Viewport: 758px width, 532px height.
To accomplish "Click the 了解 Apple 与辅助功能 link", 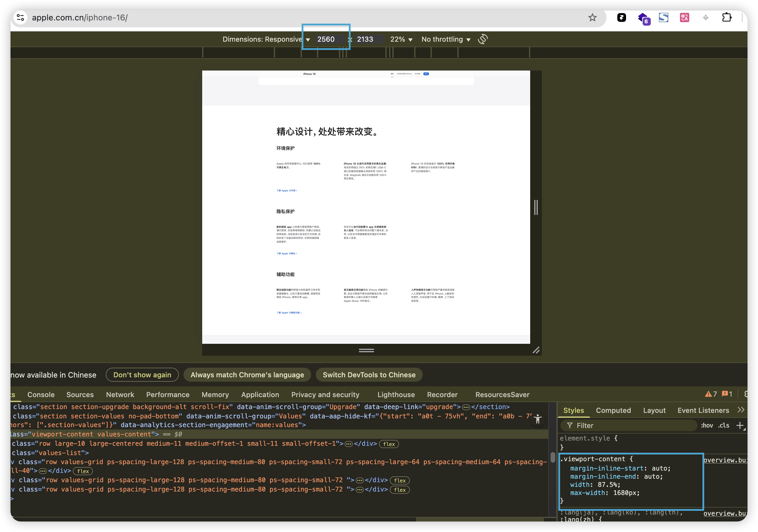I will click(x=289, y=312).
